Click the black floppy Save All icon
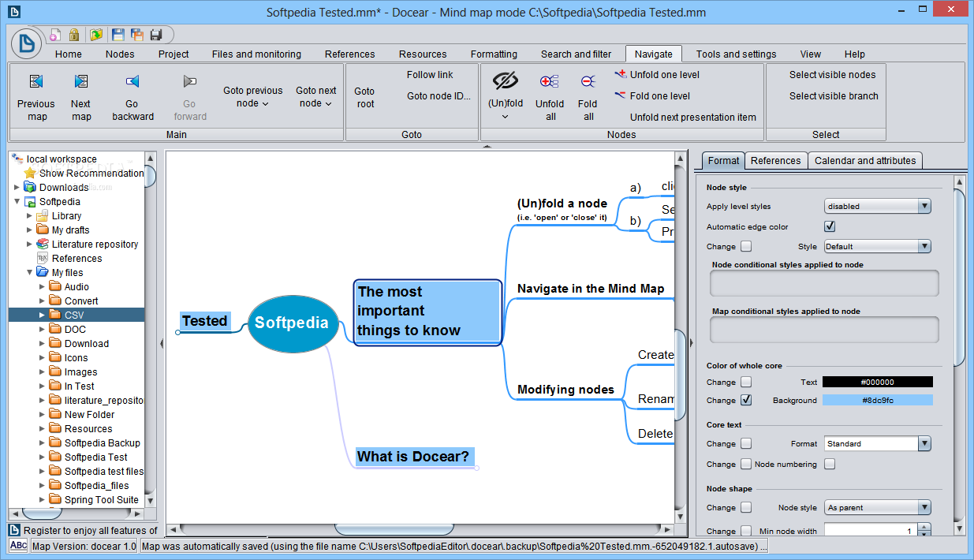The width and height of the screenshot is (974, 560). click(156, 35)
